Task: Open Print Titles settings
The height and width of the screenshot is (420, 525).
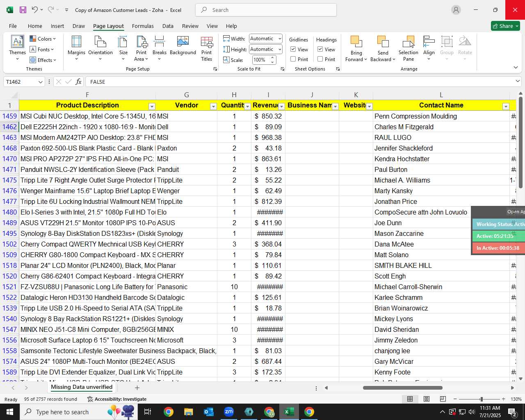Action: (x=207, y=48)
